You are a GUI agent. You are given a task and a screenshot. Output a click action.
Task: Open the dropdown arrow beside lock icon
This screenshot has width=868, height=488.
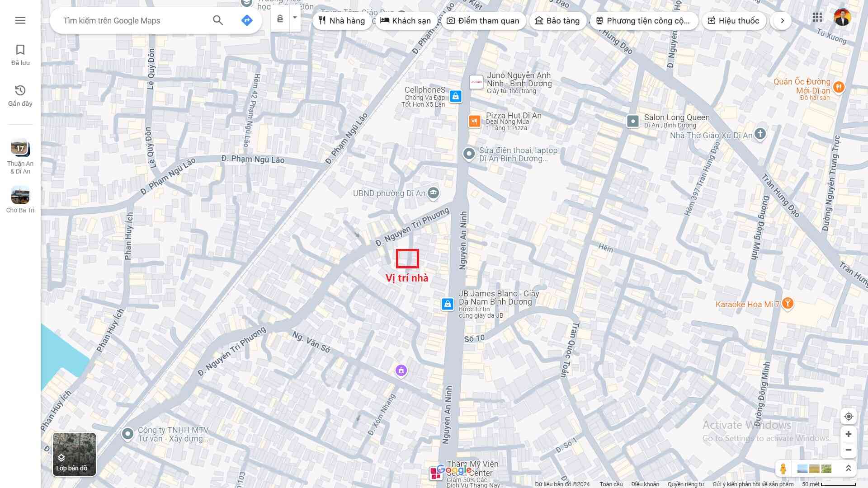295,18
